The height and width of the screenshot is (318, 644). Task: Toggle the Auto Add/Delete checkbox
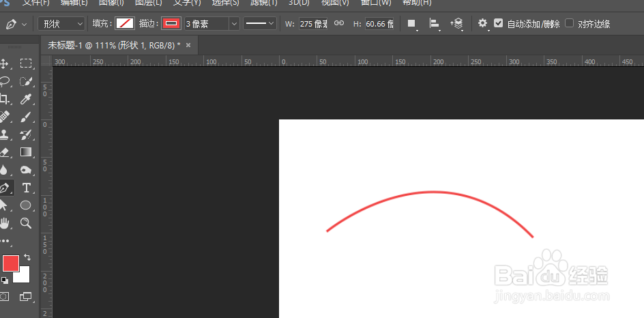pos(498,23)
